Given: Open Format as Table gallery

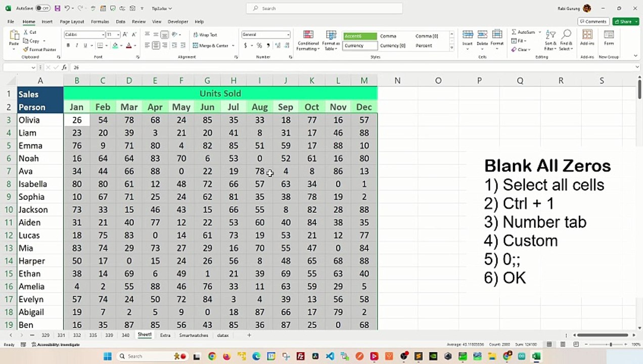Looking at the screenshot, I should pos(331,40).
